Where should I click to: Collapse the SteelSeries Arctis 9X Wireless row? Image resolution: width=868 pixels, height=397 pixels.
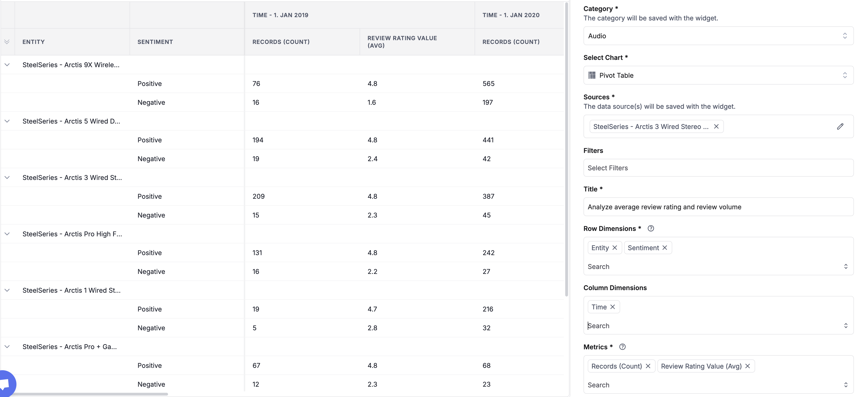tap(7, 65)
